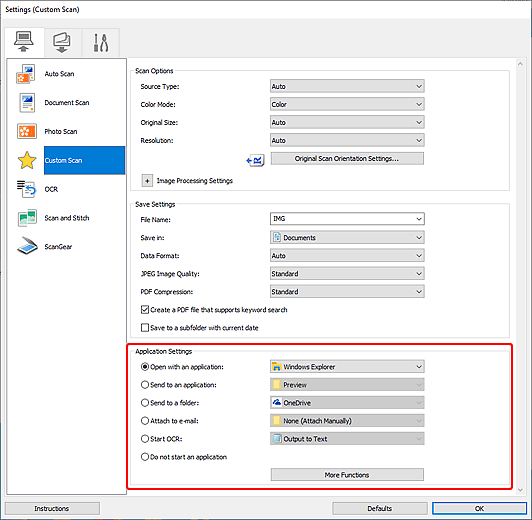Click the OCR icon in the list
This screenshot has height=520, width=532.
26,189
